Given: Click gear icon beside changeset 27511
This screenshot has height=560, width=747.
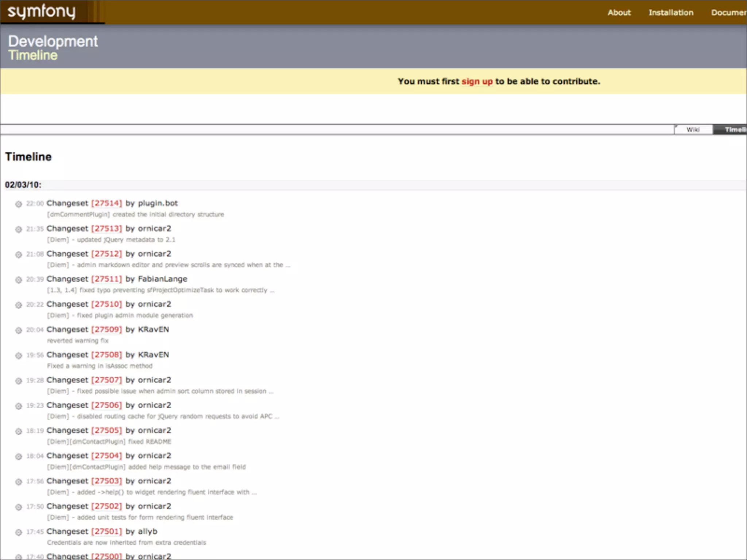Looking at the screenshot, I should [18, 280].
